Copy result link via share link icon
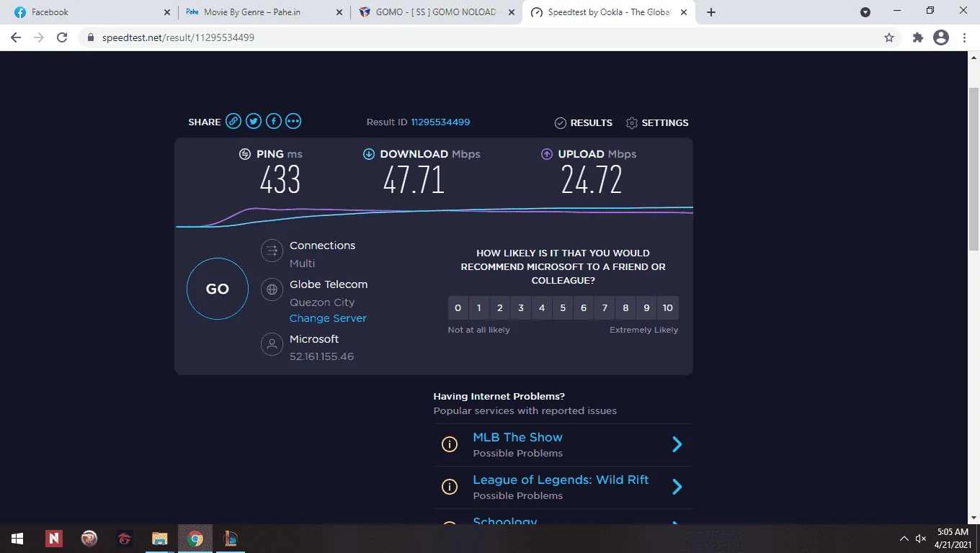This screenshot has height=553, width=980. (x=233, y=122)
